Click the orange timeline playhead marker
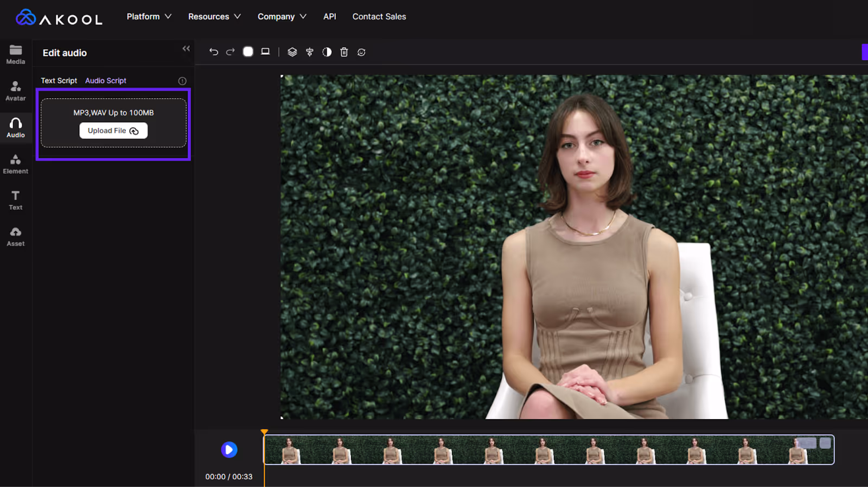The width and height of the screenshot is (868, 487). [x=264, y=432]
